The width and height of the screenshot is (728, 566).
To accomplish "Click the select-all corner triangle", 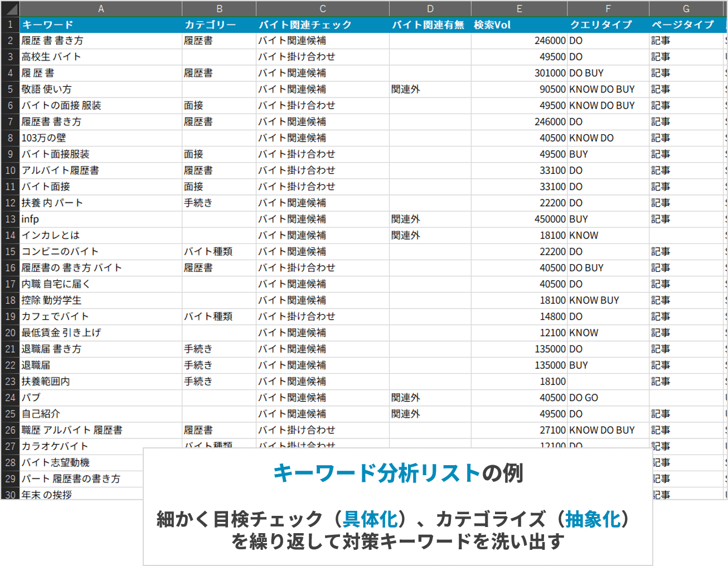I will [x=10, y=9].
